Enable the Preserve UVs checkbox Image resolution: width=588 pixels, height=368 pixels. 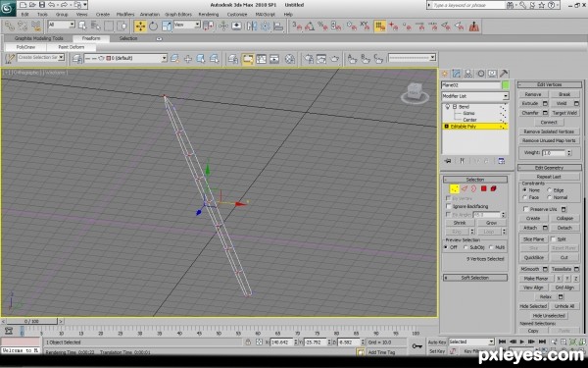[525, 209]
